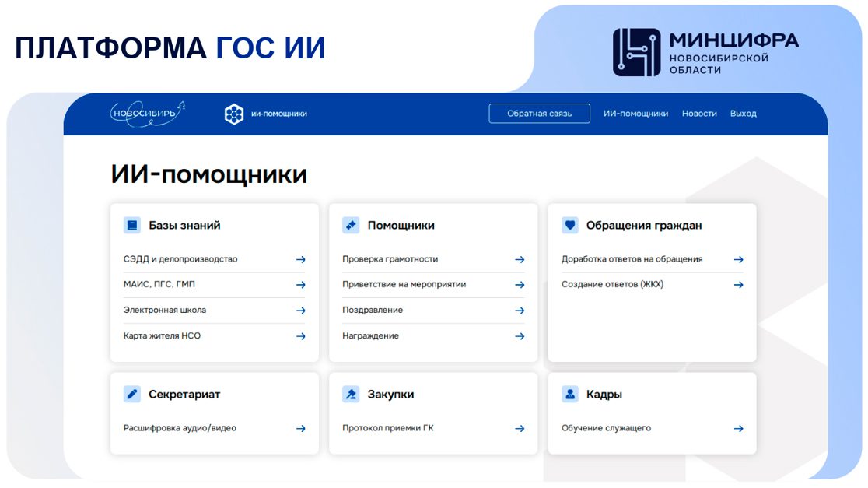
Task: Go to Новости in the navigation bar
Action: 699,114
